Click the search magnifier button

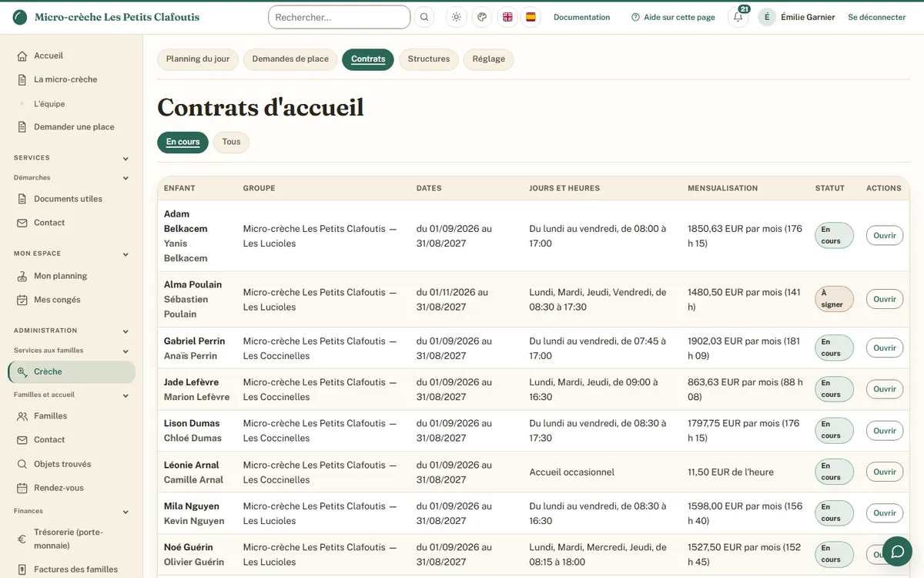424,17
